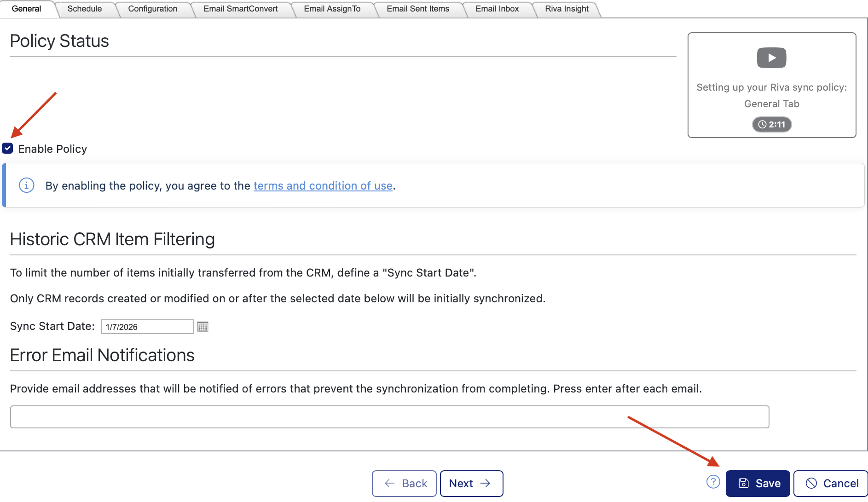Screen dimensions: 868x502
Task: Open the calendar picker for Sync Start Date
Action: pos(203,327)
